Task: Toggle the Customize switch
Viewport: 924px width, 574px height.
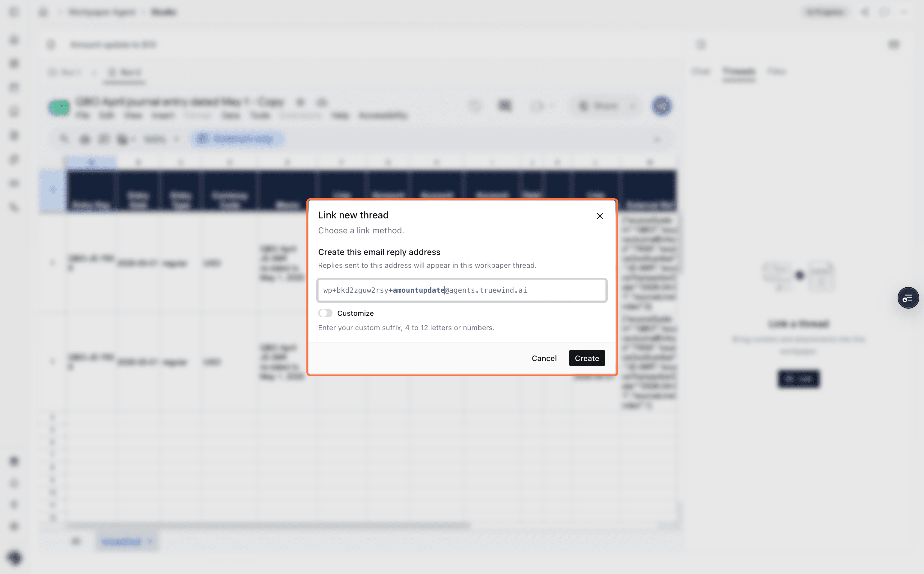Action: [x=325, y=313]
